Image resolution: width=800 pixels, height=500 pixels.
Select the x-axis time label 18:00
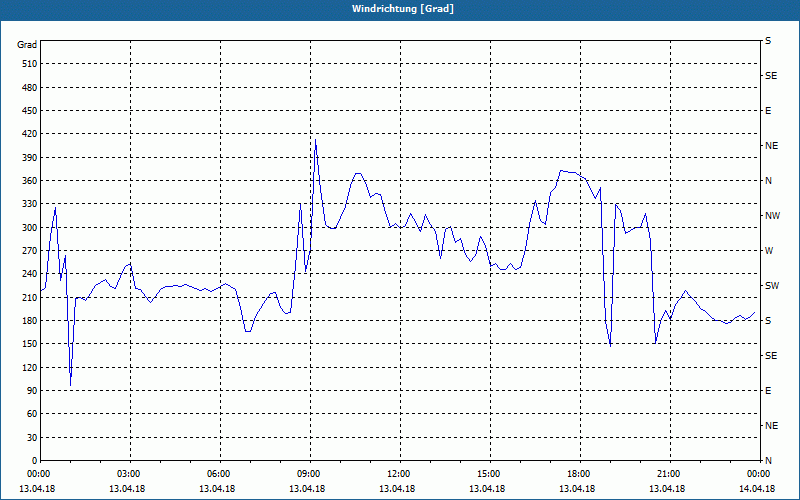[x=580, y=473]
